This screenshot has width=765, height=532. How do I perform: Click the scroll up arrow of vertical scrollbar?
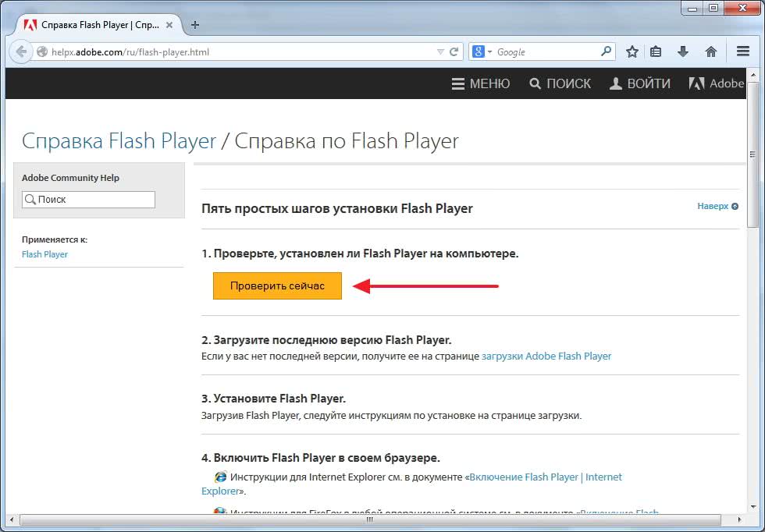click(752, 75)
